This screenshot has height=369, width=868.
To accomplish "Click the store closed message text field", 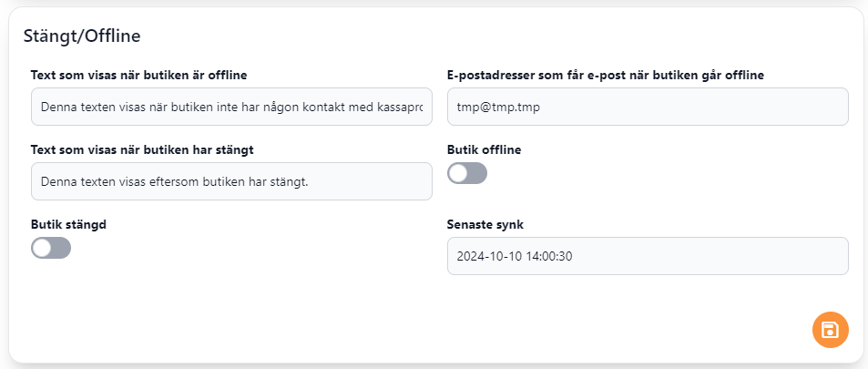I will click(230, 181).
